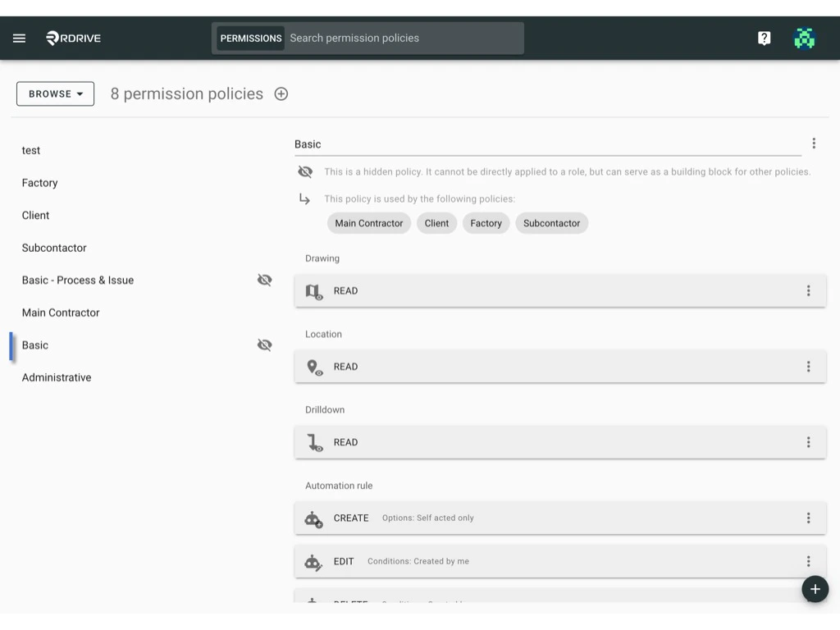Viewport: 840px width, 630px height.
Task: Select Factory in the policy list sidebar
Action: pyautogui.click(x=39, y=182)
